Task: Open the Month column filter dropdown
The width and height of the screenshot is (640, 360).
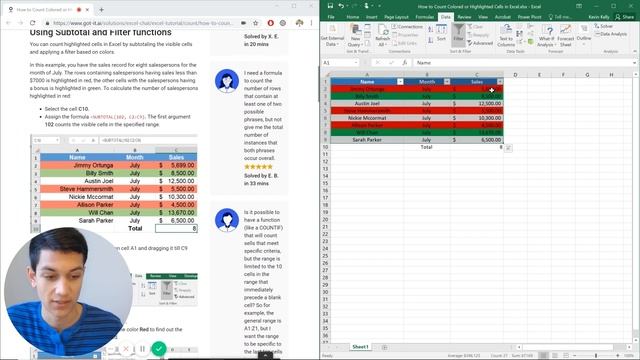Action: tap(447, 82)
